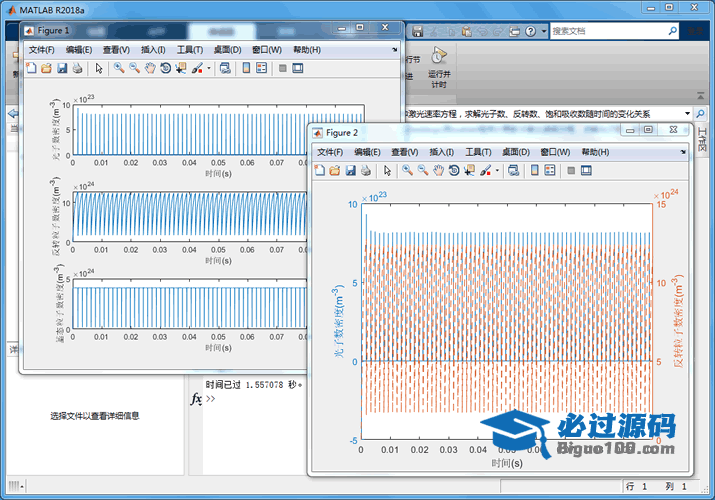Expand the Help dropdown arrow in MATLAB
This screenshot has height=500, width=715.
pos(544,31)
